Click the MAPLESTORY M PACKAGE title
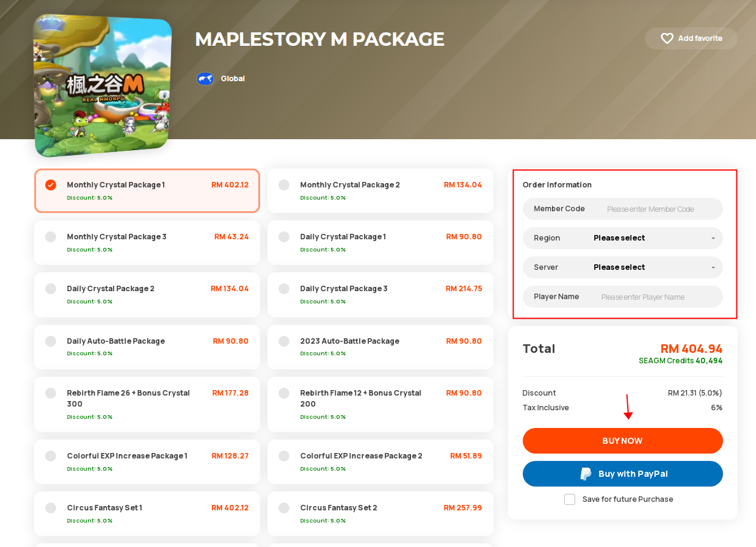Viewport: 756px width, 547px height. click(x=319, y=39)
